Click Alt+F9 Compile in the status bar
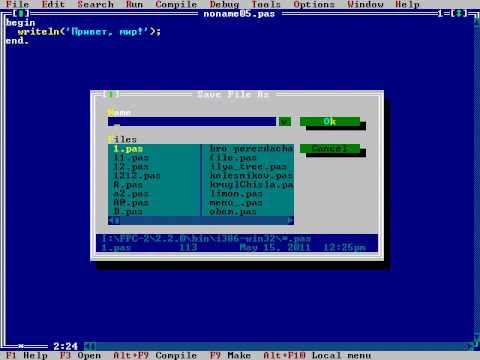The width and height of the screenshot is (480, 360). coord(155,355)
